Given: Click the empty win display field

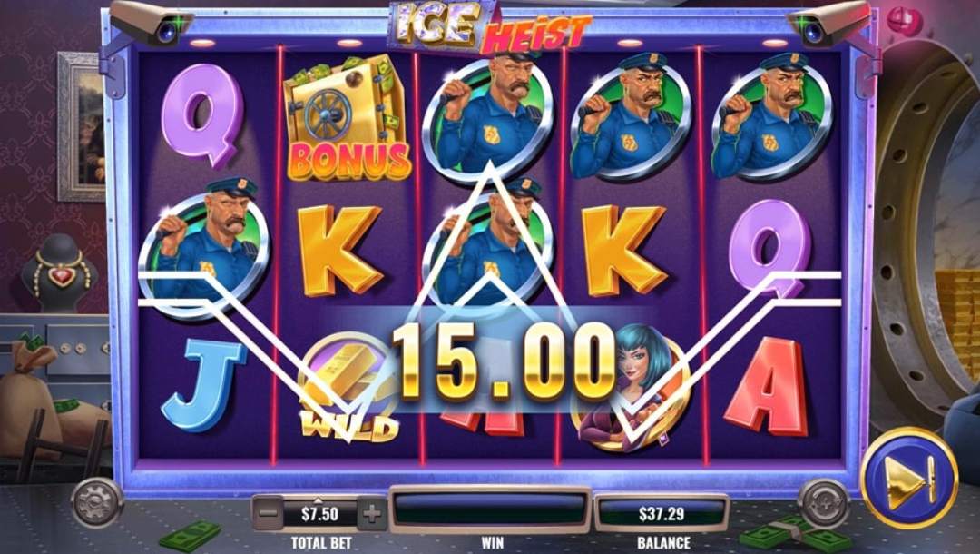Looking at the screenshot, I should (490, 509).
